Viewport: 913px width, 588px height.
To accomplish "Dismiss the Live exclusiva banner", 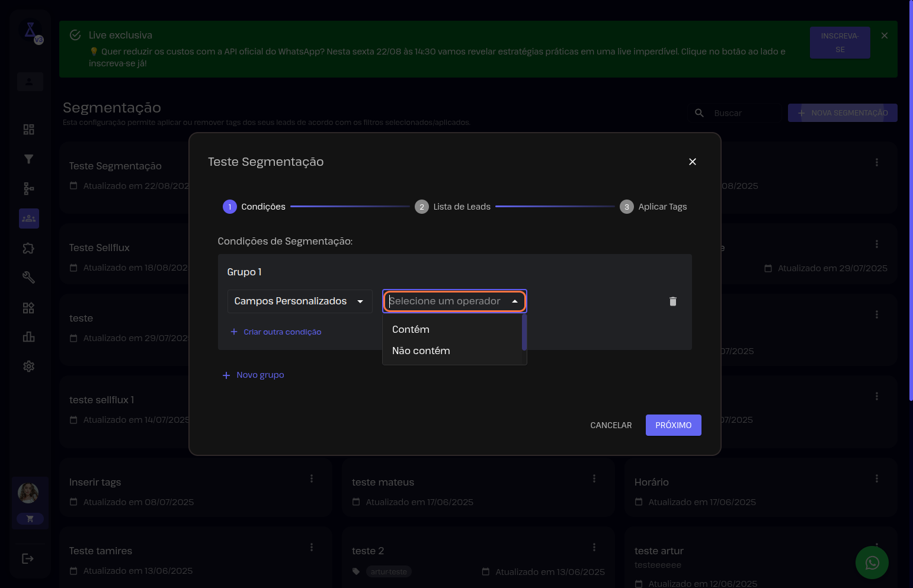I will tap(885, 36).
